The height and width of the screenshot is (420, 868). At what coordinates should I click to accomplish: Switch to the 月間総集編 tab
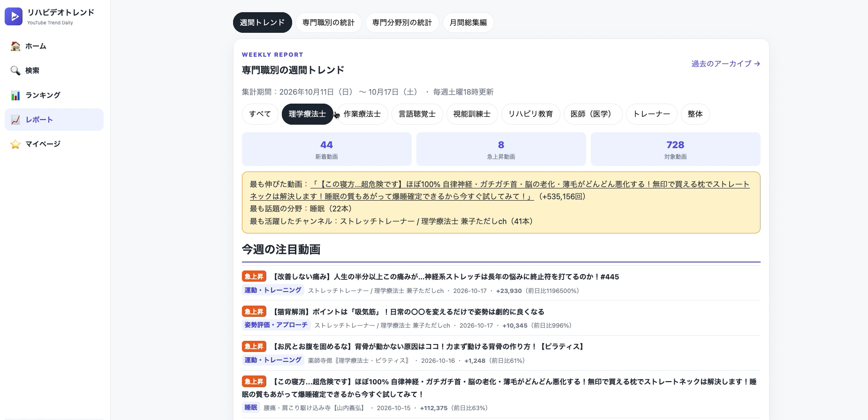click(468, 22)
